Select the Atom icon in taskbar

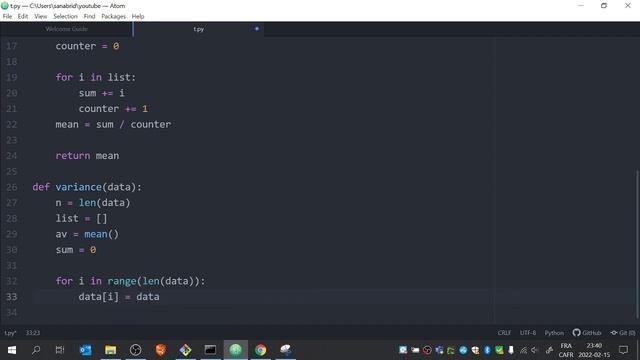point(236,350)
